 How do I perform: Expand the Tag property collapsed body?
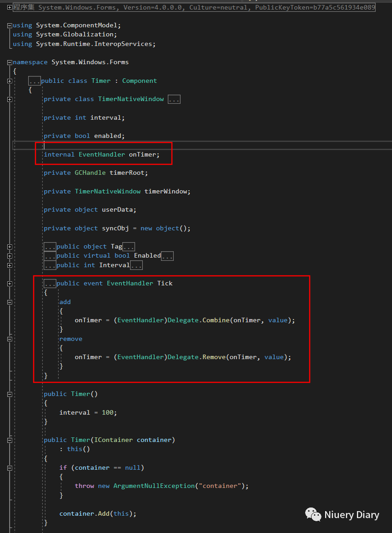(x=129, y=246)
